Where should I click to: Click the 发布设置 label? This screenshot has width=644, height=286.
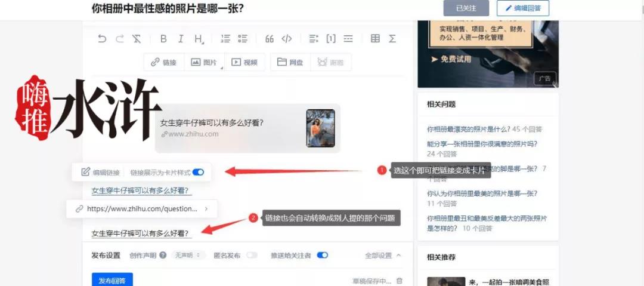pyautogui.click(x=106, y=255)
